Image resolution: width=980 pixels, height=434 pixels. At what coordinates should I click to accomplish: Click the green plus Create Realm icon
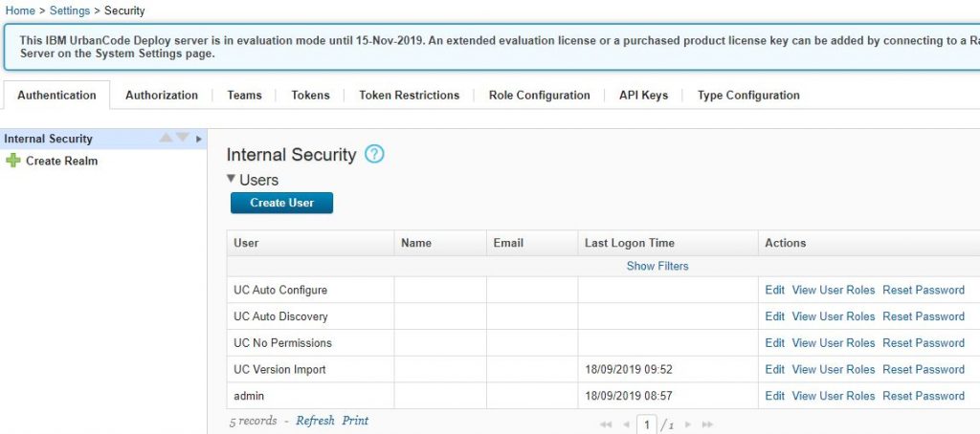point(13,161)
